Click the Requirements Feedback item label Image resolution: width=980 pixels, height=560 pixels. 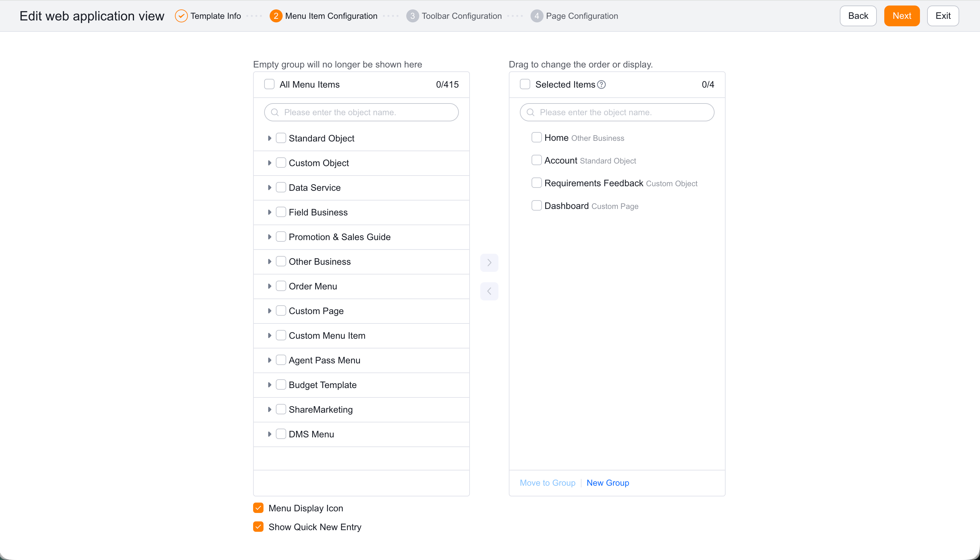(594, 183)
